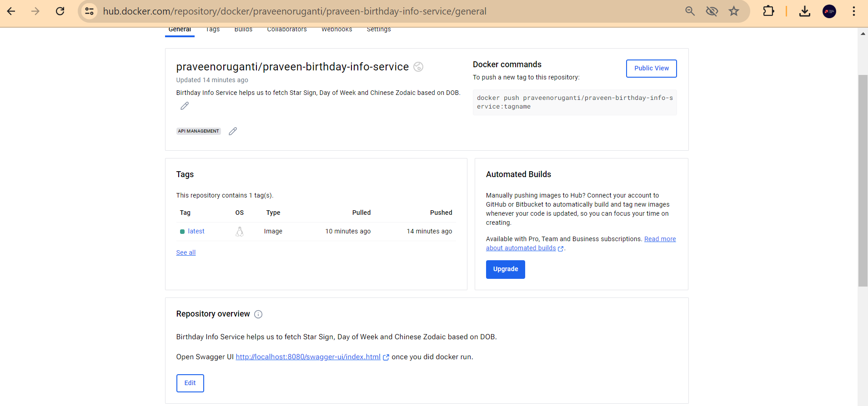Open the Collaborators tab
Image resolution: width=868 pixels, height=406 pixels.
click(x=287, y=30)
